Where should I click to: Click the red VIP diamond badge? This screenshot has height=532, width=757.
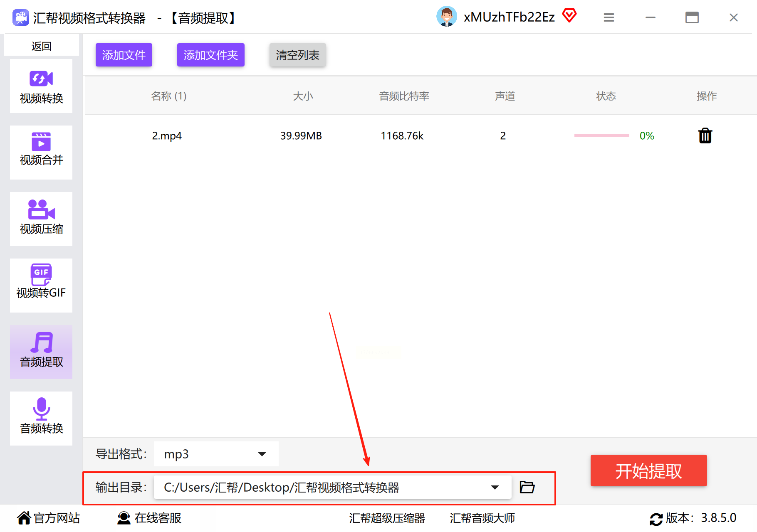coord(569,16)
